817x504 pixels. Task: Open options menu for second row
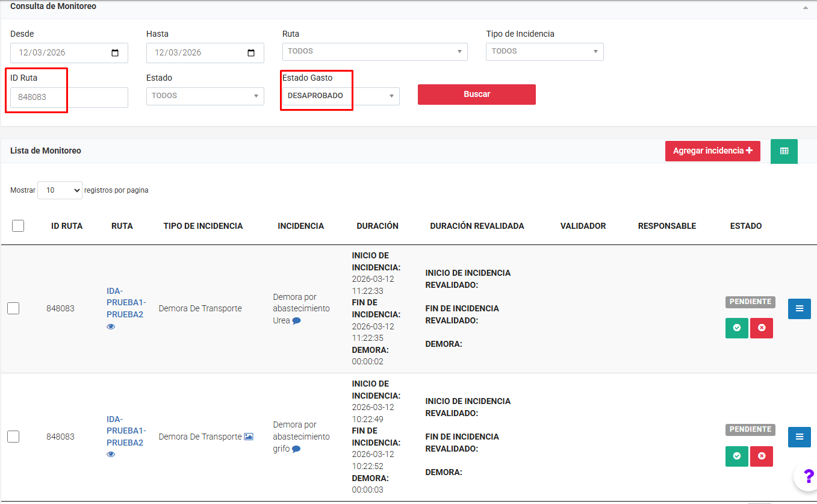coord(799,437)
